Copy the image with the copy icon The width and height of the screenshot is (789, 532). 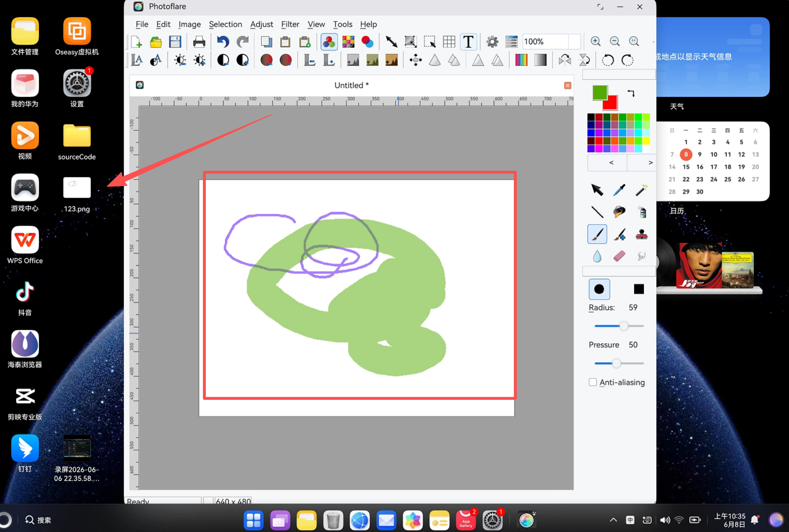point(266,42)
